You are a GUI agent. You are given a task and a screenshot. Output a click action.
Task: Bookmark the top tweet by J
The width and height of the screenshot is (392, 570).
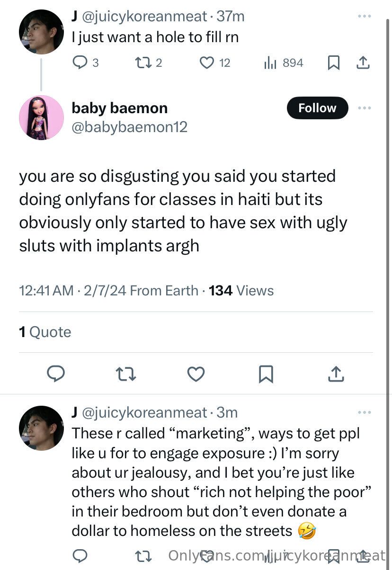pyautogui.click(x=334, y=63)
